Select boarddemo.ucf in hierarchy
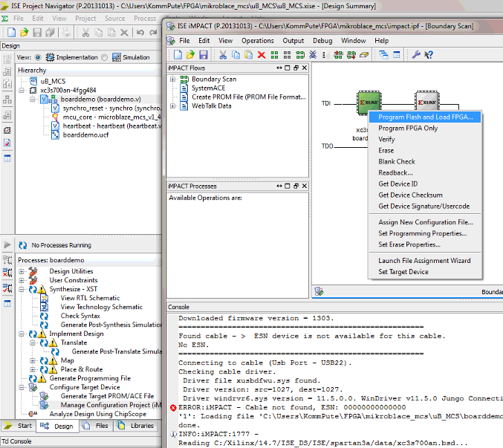503x448 pixels. [85, 135]
